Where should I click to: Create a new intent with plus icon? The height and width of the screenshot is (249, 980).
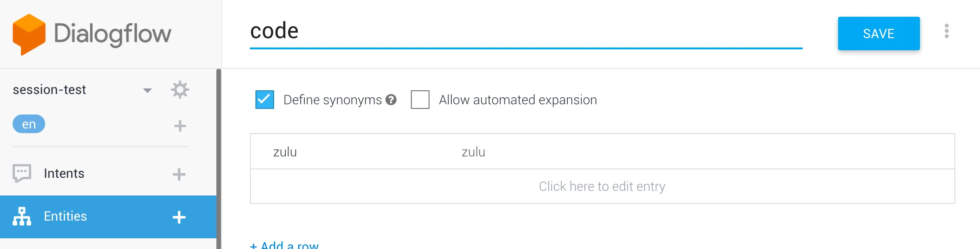tap(179, 175)
